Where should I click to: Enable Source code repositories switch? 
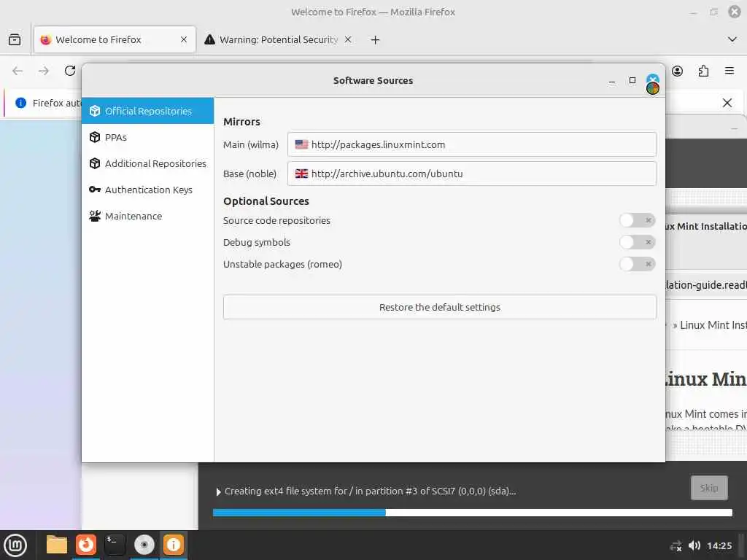638,220
